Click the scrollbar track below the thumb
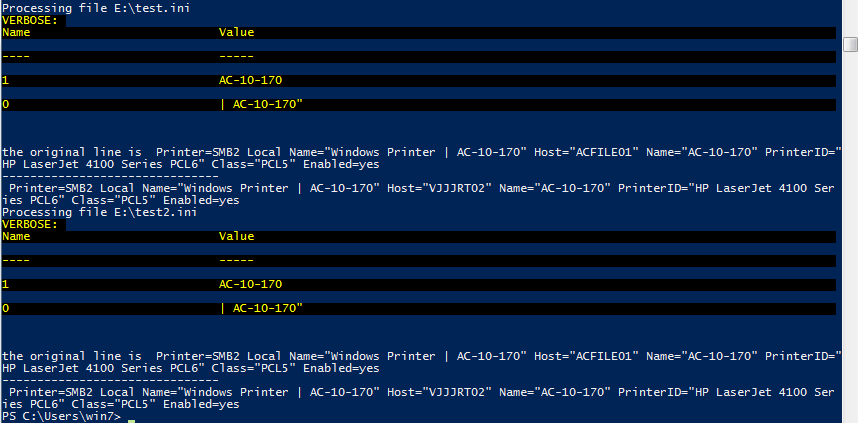Viewport: 858px width, 423px height. (850, 240)
